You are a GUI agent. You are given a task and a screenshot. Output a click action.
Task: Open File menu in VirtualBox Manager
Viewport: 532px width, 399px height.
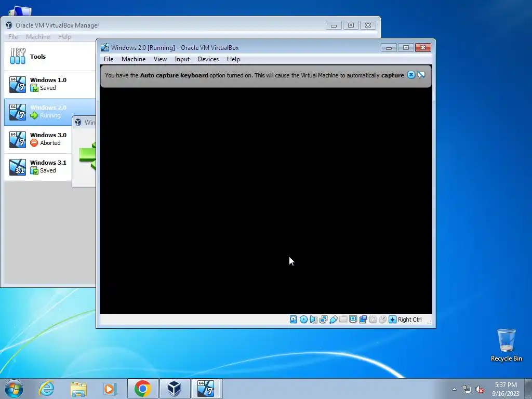pos(13,37)
